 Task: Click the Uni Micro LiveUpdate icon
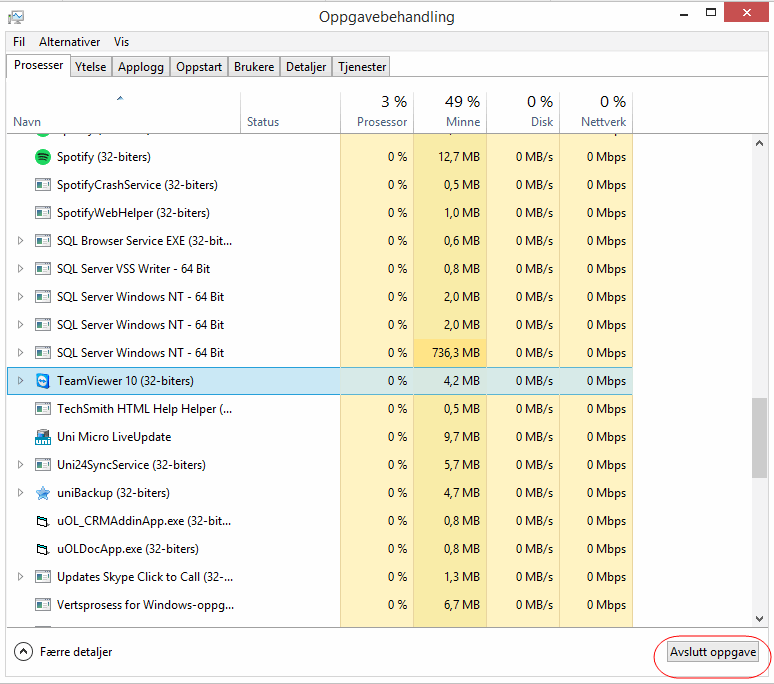(x=43, y=437)
